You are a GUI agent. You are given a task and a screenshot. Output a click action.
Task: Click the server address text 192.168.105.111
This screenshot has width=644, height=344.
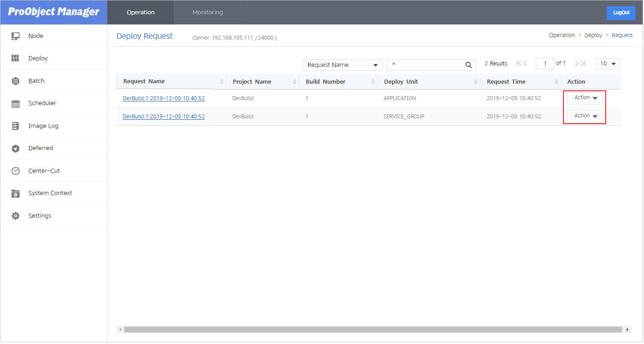click(231, 38)
